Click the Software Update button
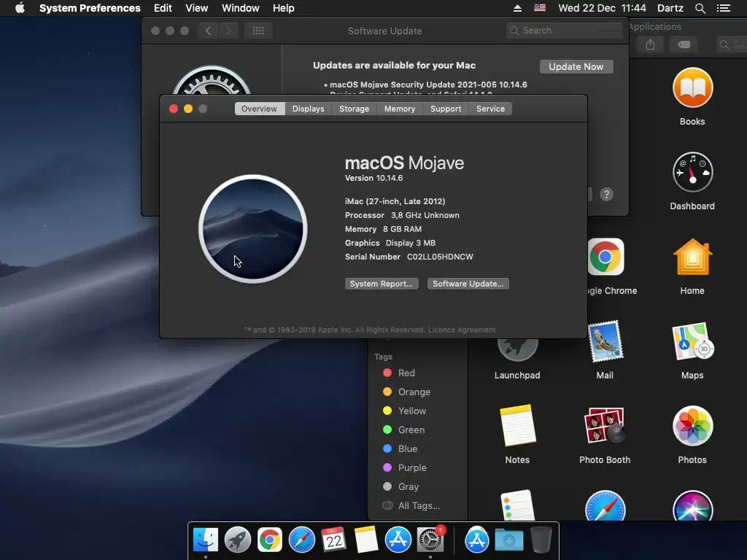This screenshot has width=747, height=560. [x=468, y=284]
